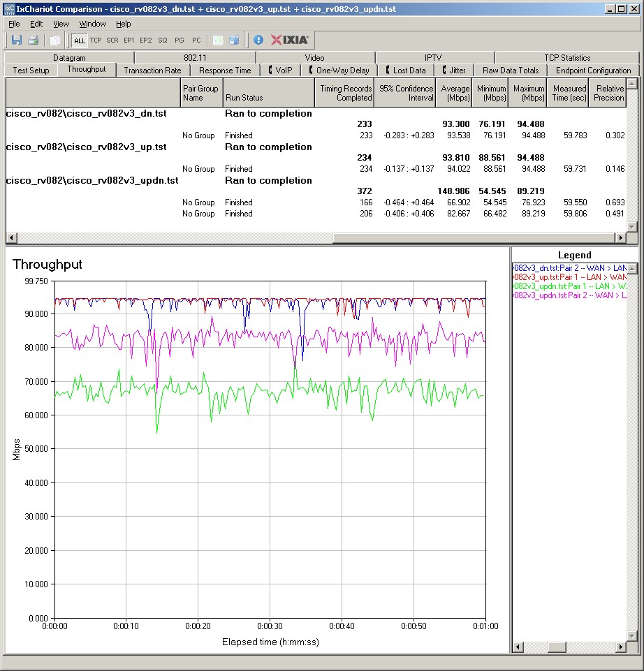644x671 pixels.
Task: Switch to the Transaction Rate tab
Action: pyautogui.click(x=152, y=71)
